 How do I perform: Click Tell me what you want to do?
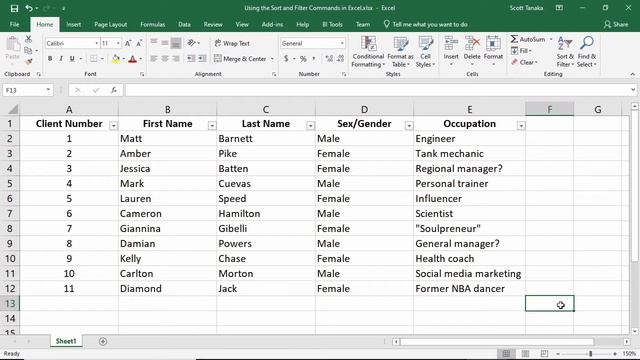click(x=425, y=24)
